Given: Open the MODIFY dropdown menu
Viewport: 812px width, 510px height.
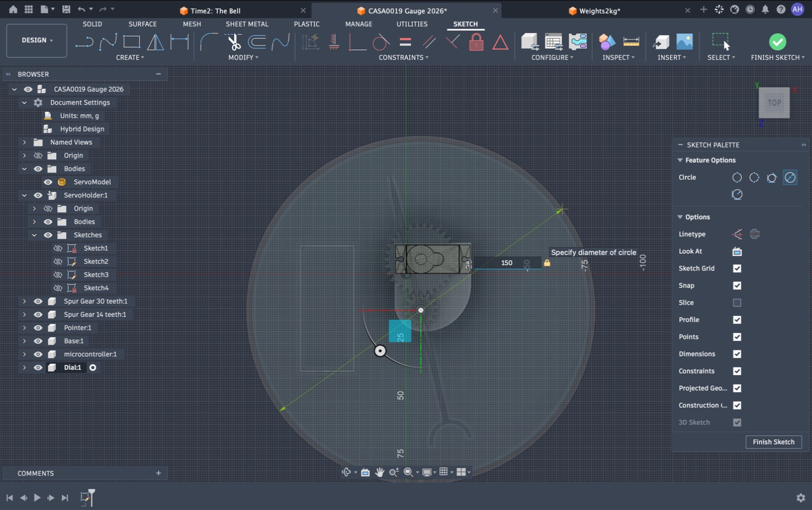Looking at the screenshot, I should pyautogui.click(x=243, y=57).
